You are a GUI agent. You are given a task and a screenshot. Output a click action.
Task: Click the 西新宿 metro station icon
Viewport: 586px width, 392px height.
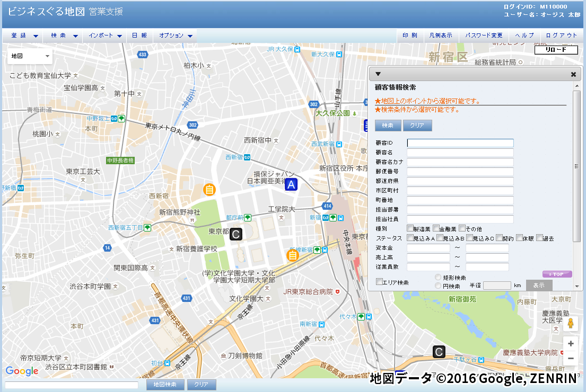(247, 157)
